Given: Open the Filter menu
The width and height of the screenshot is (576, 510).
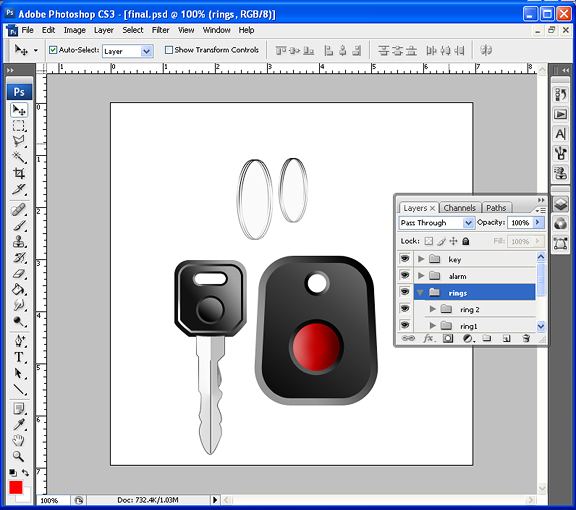Looking at the screenshot, I should pyautogui.click(x=161, y=30).
